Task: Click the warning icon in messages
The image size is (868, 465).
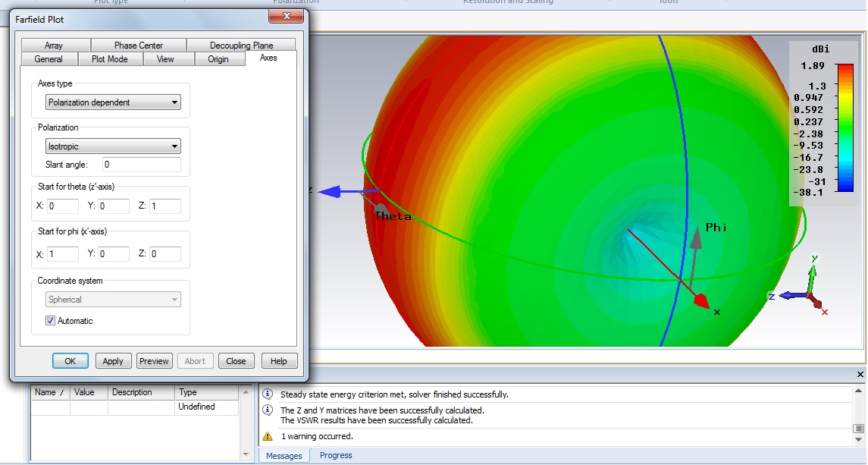Action: pyautogui.click(x=268, y=436)
